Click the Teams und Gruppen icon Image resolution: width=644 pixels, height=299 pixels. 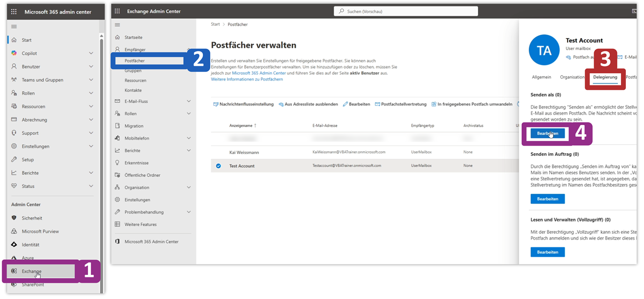point(14,80)
